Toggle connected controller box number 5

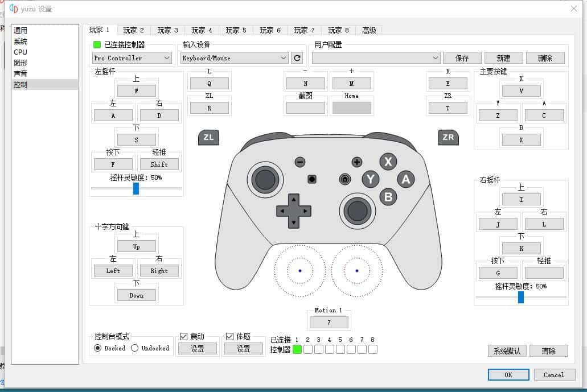point(340,349)
